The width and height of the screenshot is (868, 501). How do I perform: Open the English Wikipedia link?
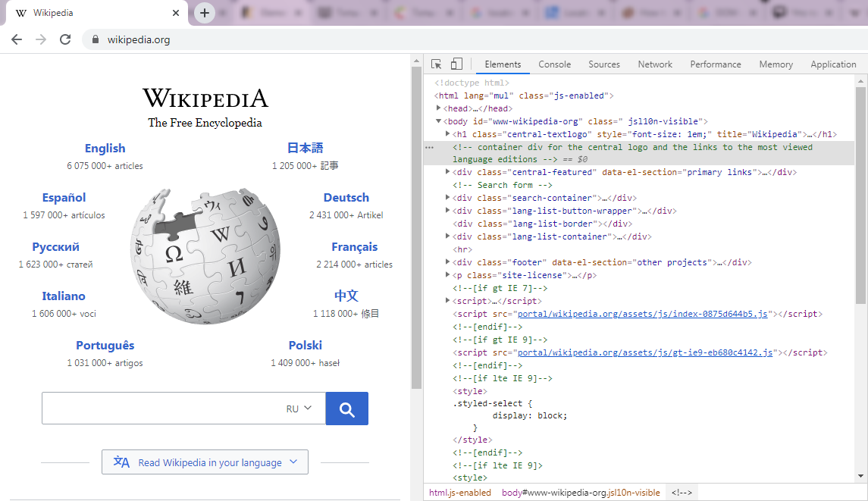tap(105, 149)
